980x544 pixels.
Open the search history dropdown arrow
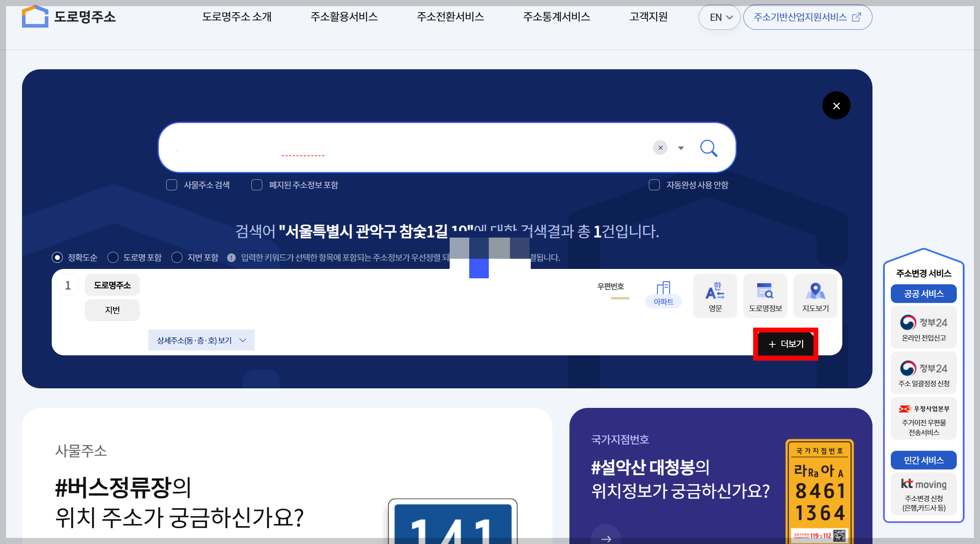680,148
